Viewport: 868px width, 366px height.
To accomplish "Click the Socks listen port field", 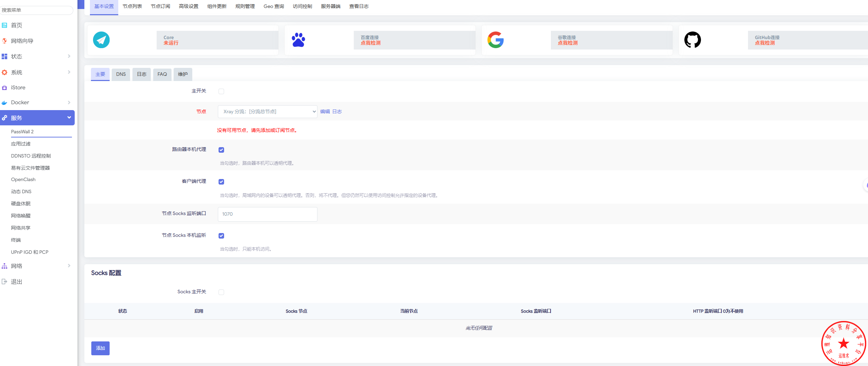I will click(x=267, y=214).
